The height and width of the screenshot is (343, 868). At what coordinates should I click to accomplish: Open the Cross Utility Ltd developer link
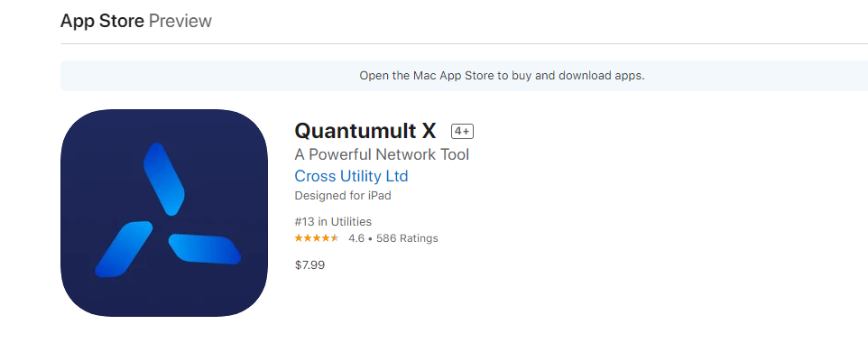[351, 176]
